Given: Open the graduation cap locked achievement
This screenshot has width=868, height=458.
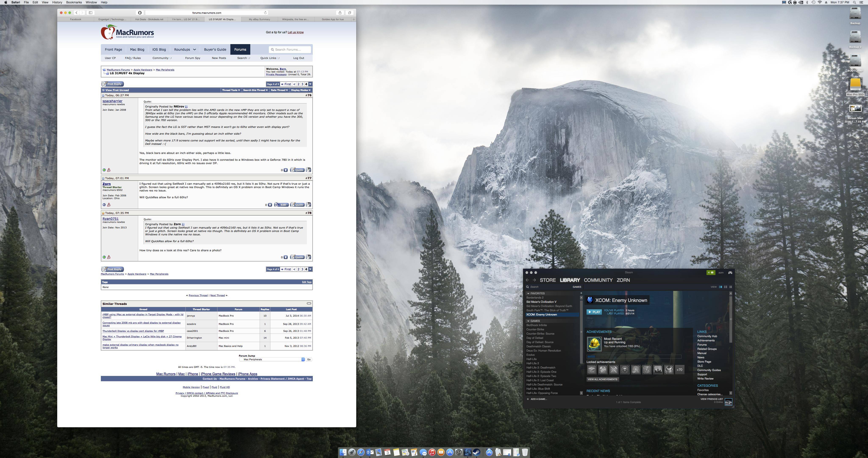Looking at the screenshot, I should (592, 370).
